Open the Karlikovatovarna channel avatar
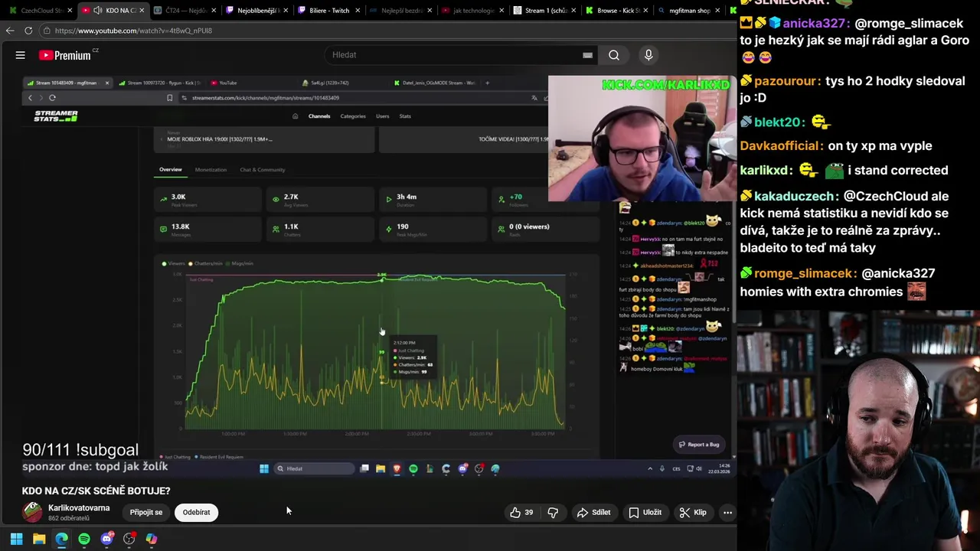 tap(32, 512)
